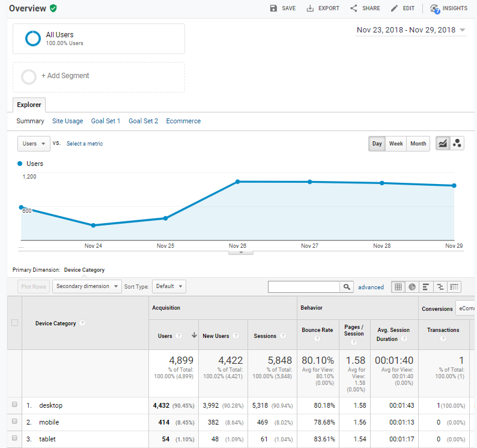
Task: Click inside the table search field
Action: 303,287
